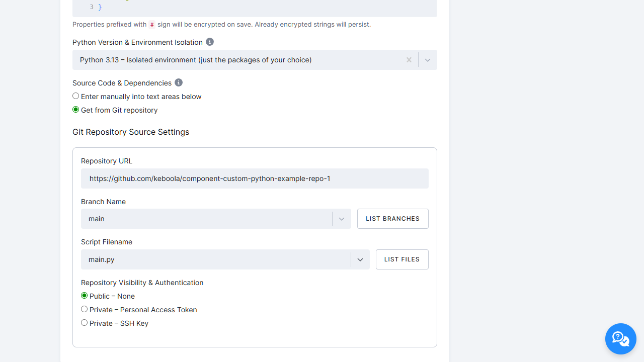The height and width of the screenshot is (362, 644).
Task: Choose "Public – None" authentication
Action: coord(84,296)
